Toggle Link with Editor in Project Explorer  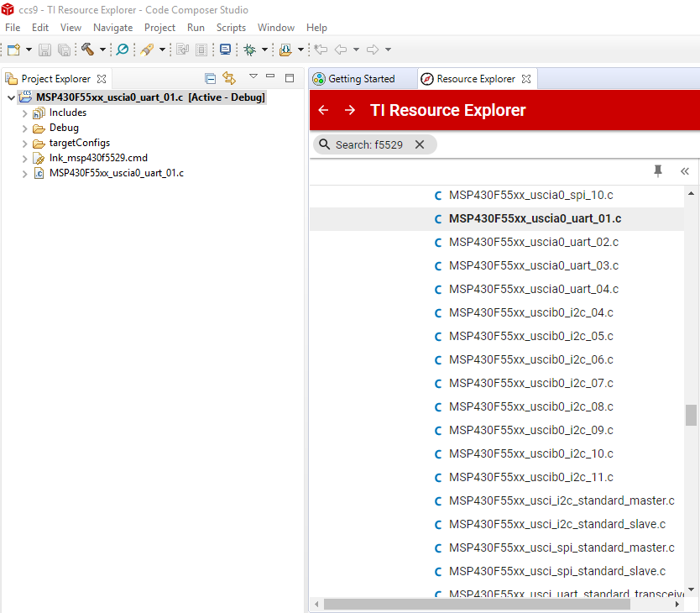[229, 78]
